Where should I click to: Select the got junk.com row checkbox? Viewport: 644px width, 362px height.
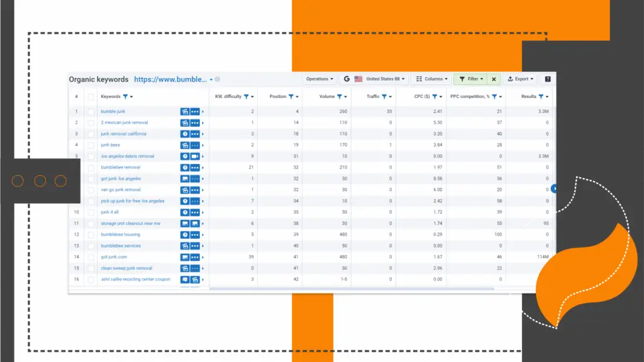(91, 257)
